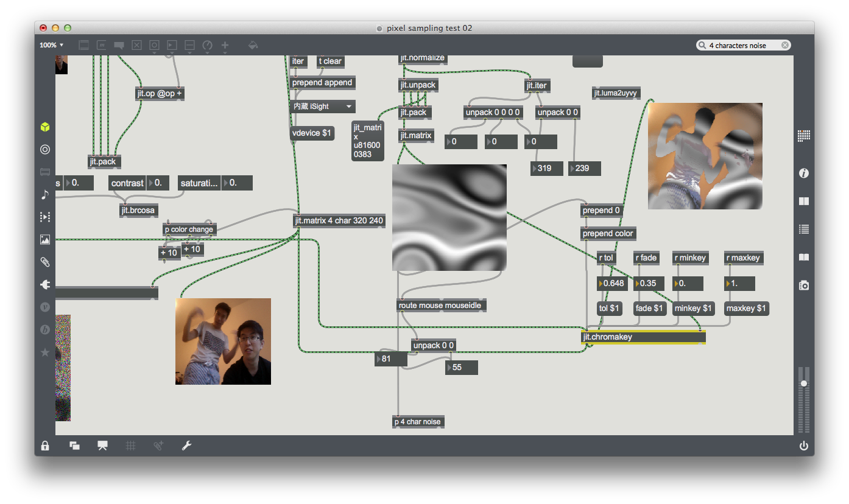Toggle the patcher lock icon

pyautogui.click(x=45, y=446)
